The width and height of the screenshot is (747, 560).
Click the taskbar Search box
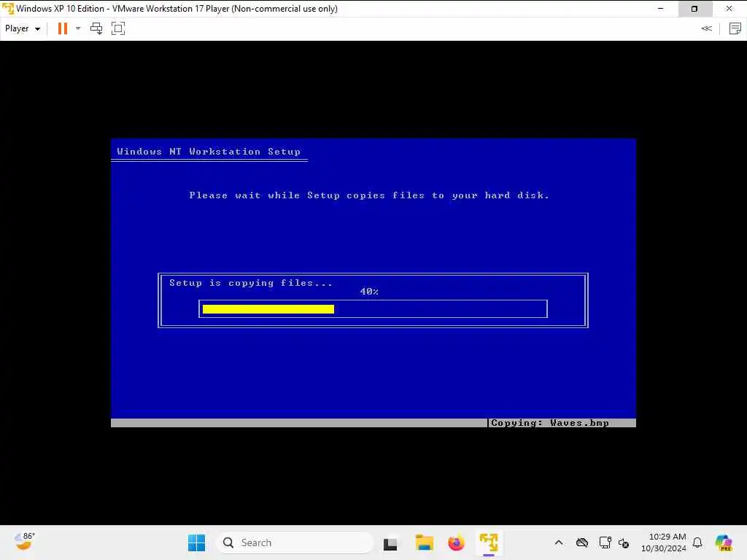click(x=295, y=542)
